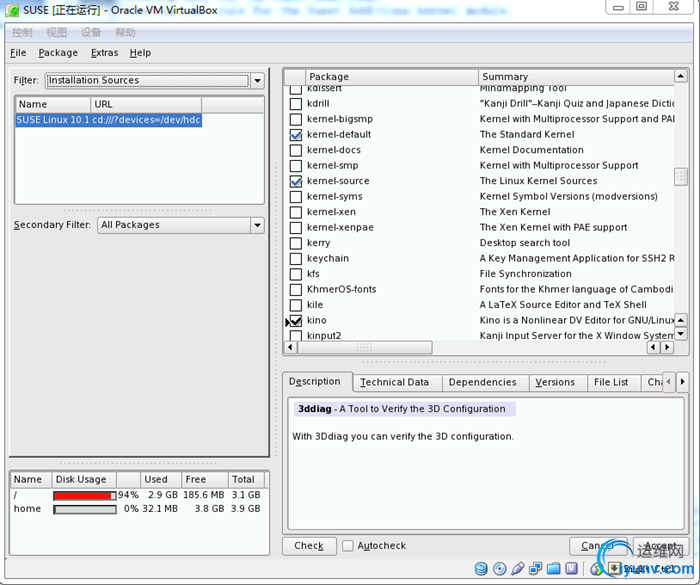
Task: Check the kfs checkbox
Action: (296, 274)
